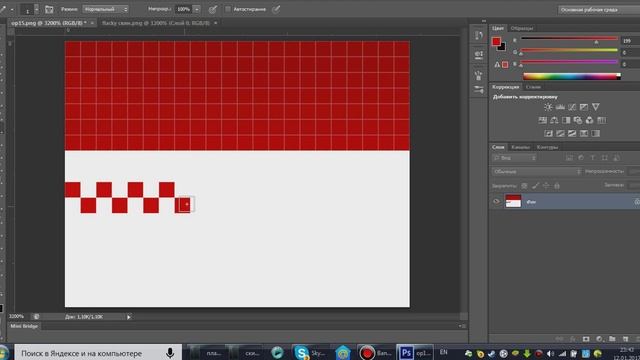
Task: Click the out-of-gamut warning triangle
Action: point(497,64)
